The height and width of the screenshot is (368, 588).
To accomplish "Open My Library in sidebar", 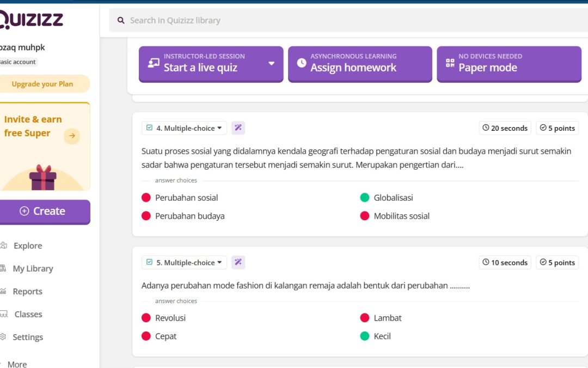I will pyautogui.click(x=33, y=268).
